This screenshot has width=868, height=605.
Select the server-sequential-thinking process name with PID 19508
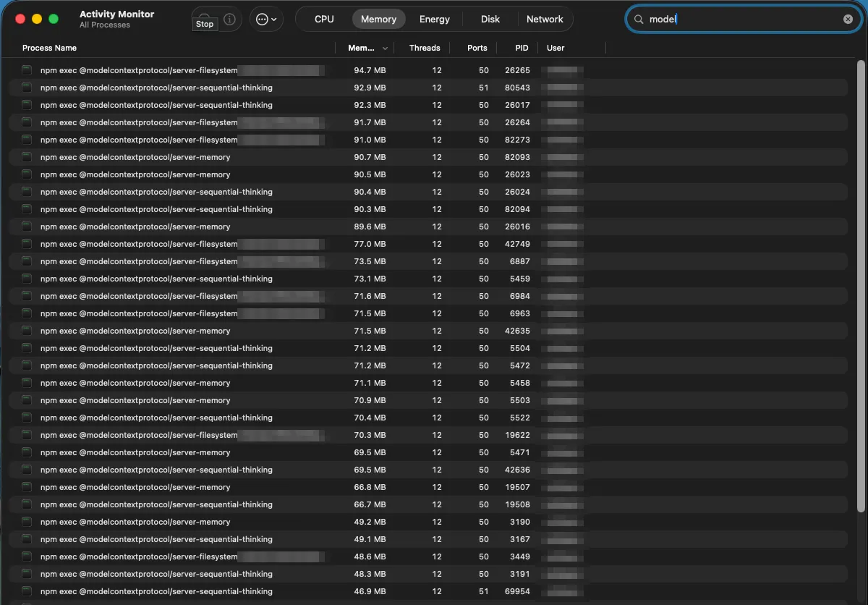[x=156, y=504]
